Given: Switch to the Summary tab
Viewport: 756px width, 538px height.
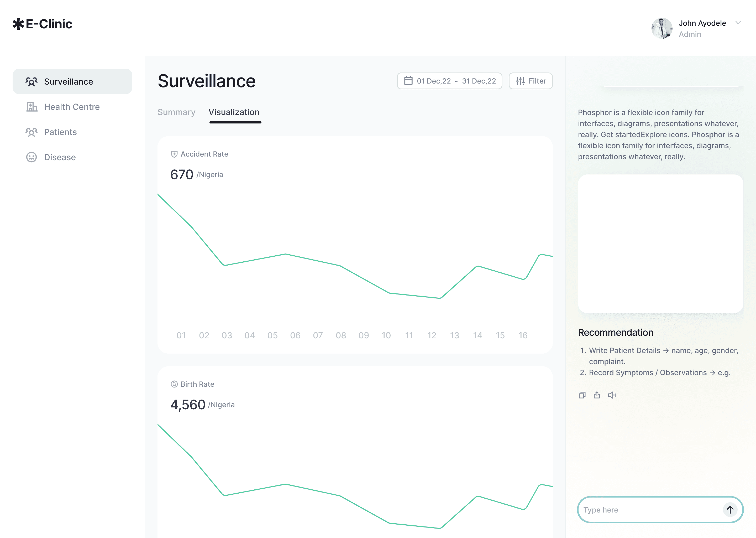Looking at the screenshot, I should tap(176, 112).
